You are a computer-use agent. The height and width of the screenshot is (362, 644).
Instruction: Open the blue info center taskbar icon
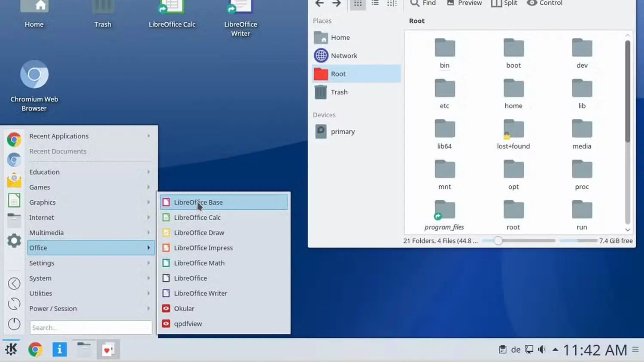[60, 350]
